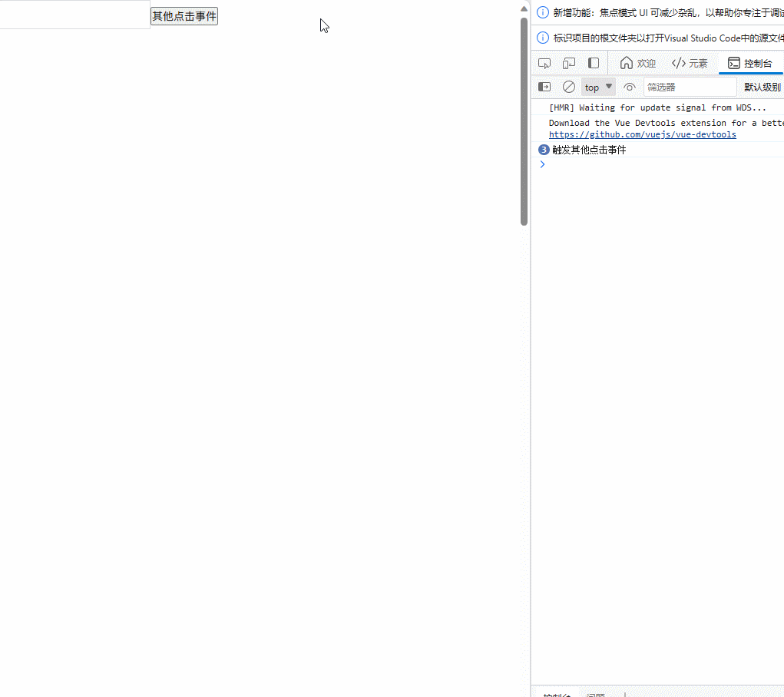
Task: Open the 欢迎 tab
Action: 638,64
